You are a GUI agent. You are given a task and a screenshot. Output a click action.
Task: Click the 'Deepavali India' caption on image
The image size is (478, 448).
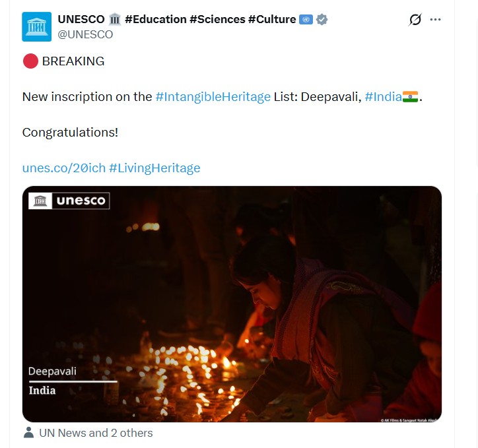pyautogui.click(x=51, y=381)
